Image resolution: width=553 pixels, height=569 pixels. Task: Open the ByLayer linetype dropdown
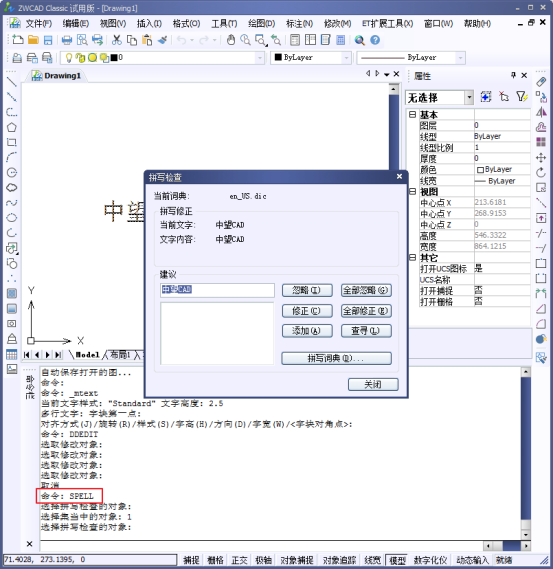click(x=460, y=58)
